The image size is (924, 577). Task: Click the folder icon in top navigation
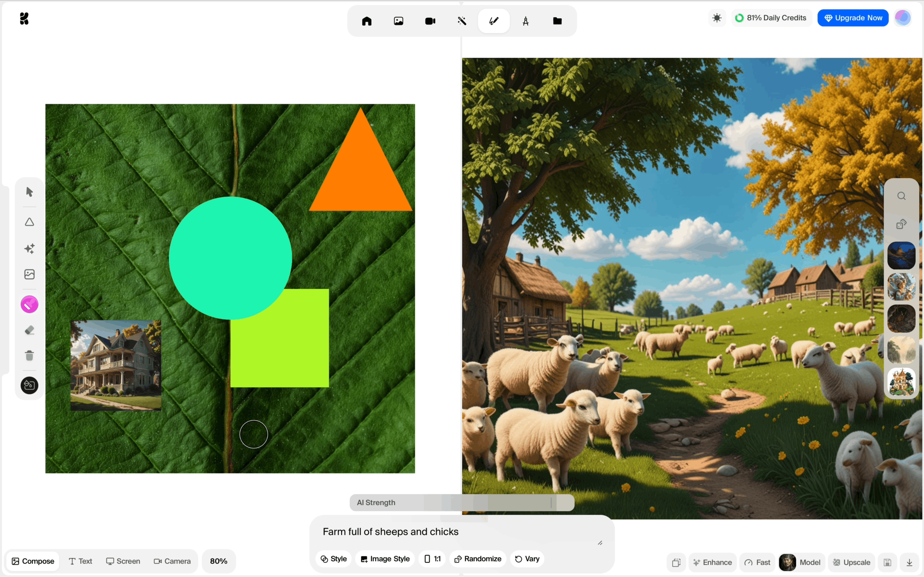557,21
